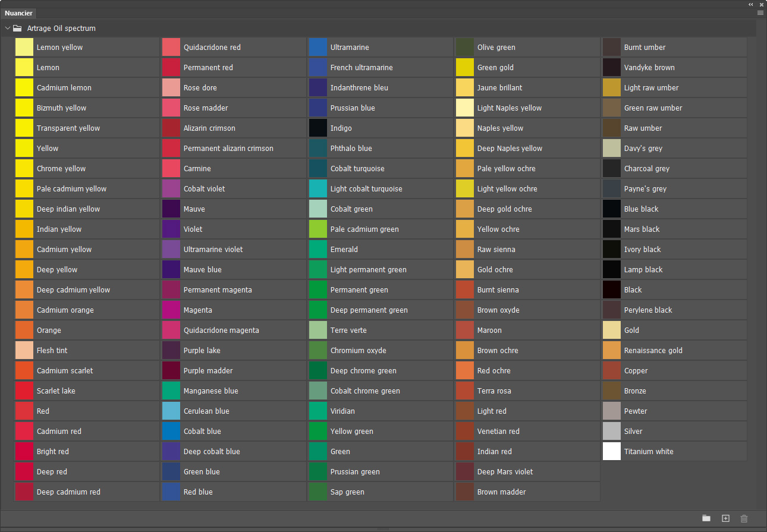
Task: Click the Artrage Oil spectrum folder icon
Action: point(17,28)
